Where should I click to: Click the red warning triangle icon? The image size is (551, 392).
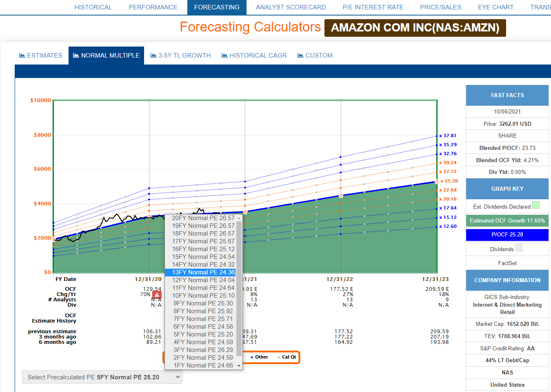click(157, 295)
